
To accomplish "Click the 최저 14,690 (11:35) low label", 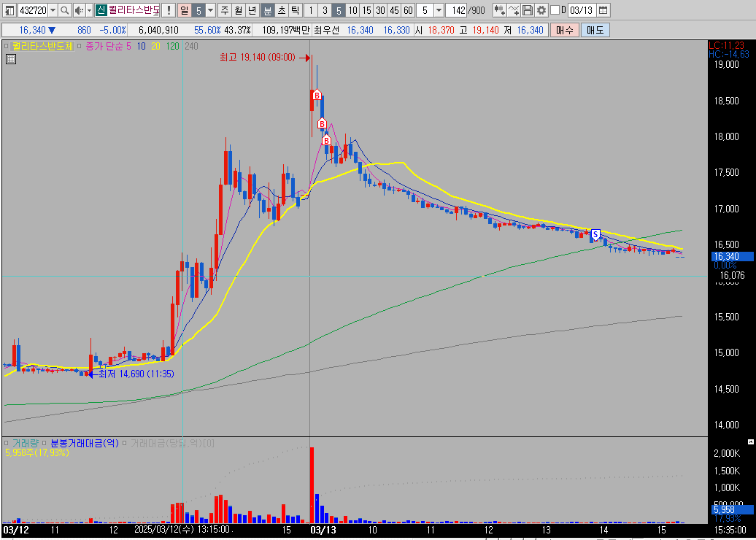I will coord(136,374).
